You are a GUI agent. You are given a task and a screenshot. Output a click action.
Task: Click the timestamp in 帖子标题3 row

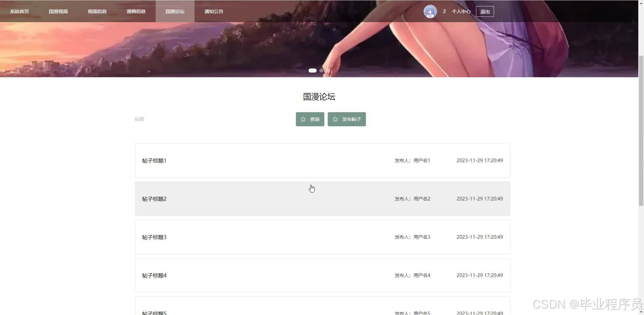coord(480,237)
